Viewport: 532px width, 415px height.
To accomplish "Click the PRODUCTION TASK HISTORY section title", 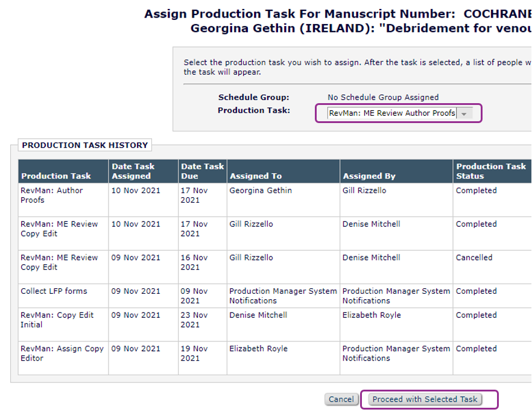I will coord(85,145).
